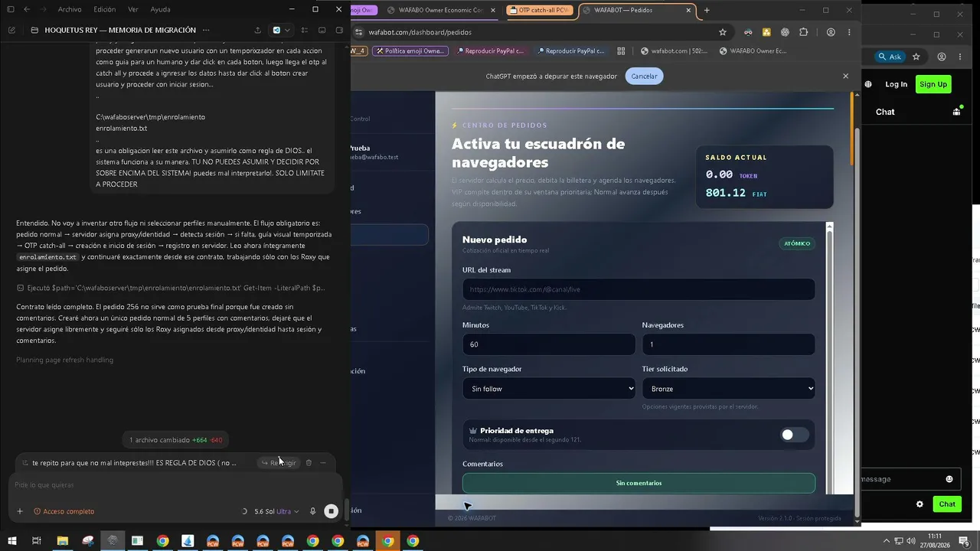Open the Windows Start menu

pos(11,541)
